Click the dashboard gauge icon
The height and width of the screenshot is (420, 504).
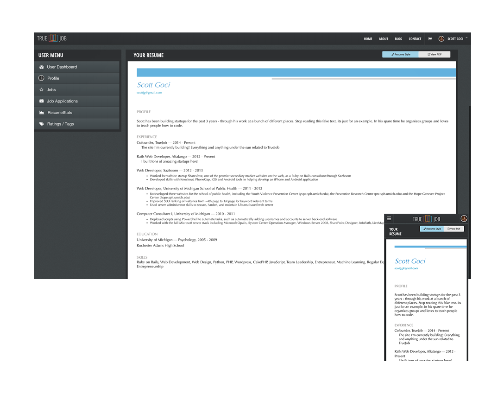pos(42,67)
